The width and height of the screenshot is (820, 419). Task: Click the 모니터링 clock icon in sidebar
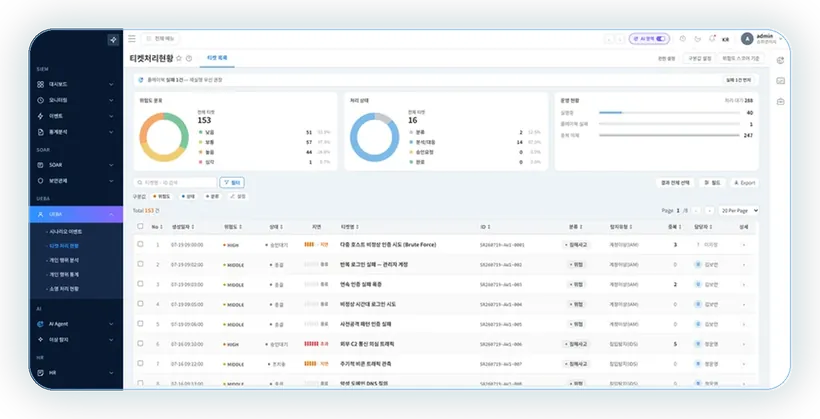click(41, 100)
